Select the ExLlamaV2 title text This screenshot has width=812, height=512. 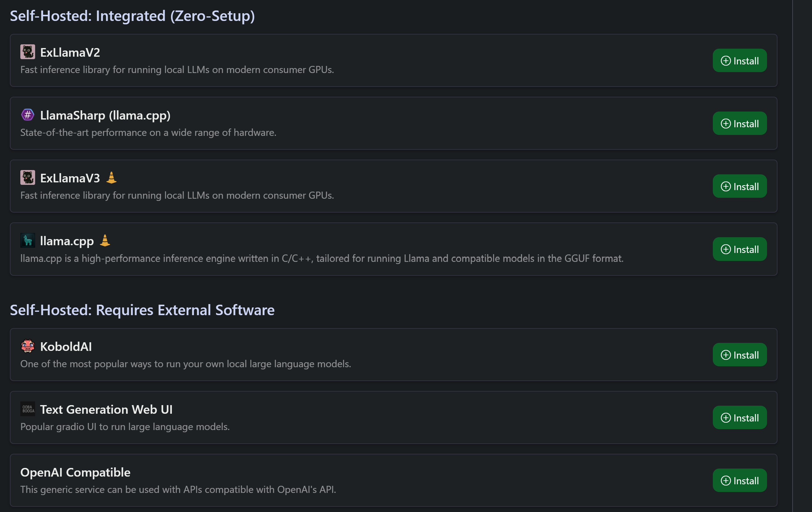70,53
